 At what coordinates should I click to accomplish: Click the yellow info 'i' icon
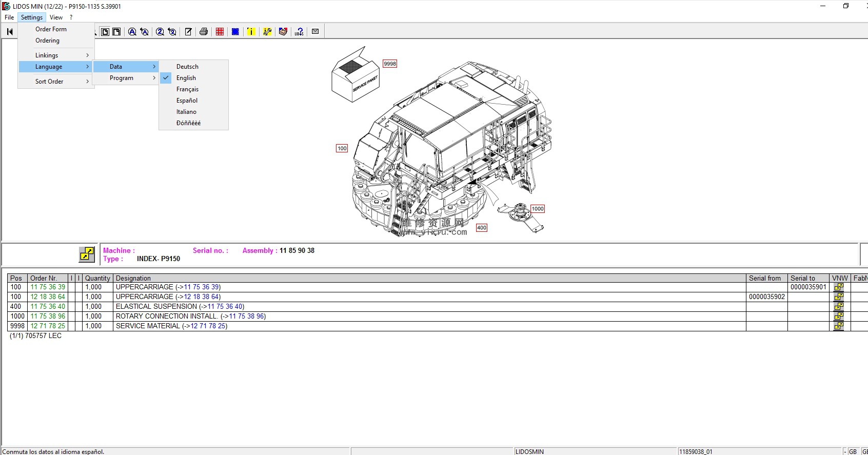tap(251, 32)
